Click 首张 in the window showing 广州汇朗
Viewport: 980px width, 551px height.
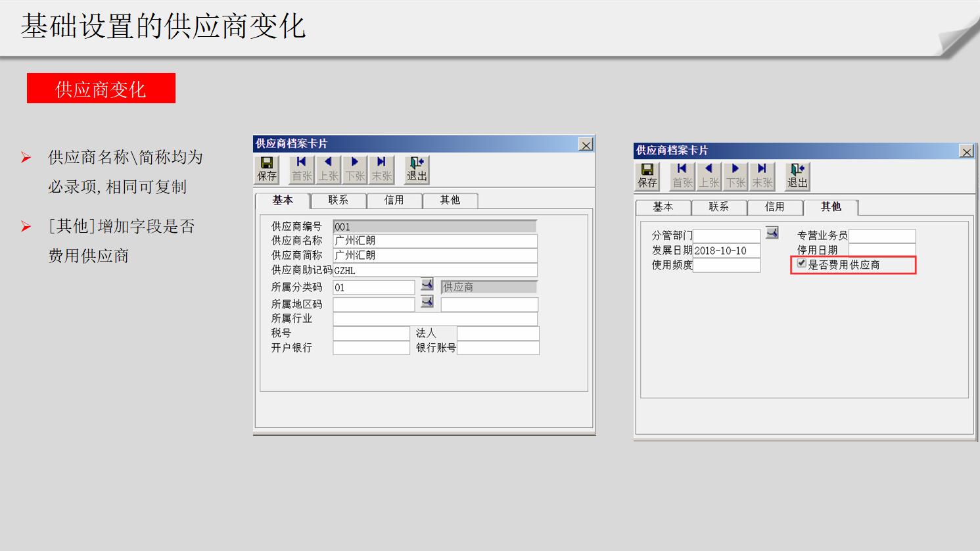pos(302,169)
